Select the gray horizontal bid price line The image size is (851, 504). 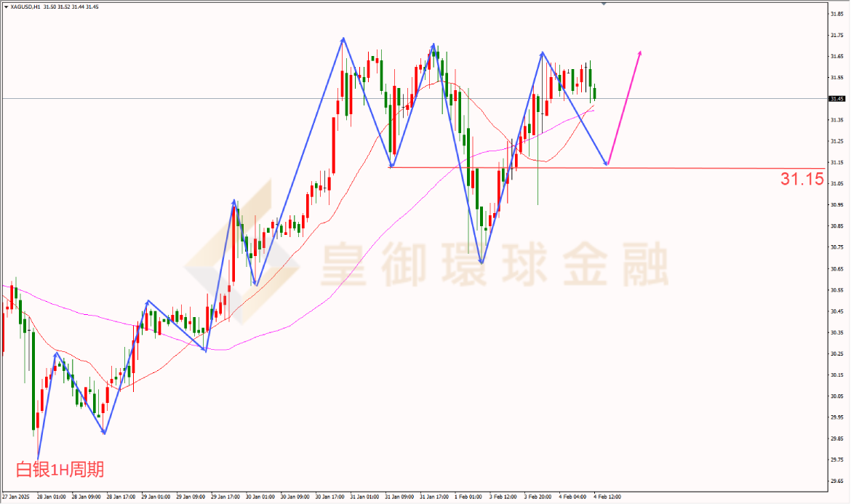tap(415, 99)
